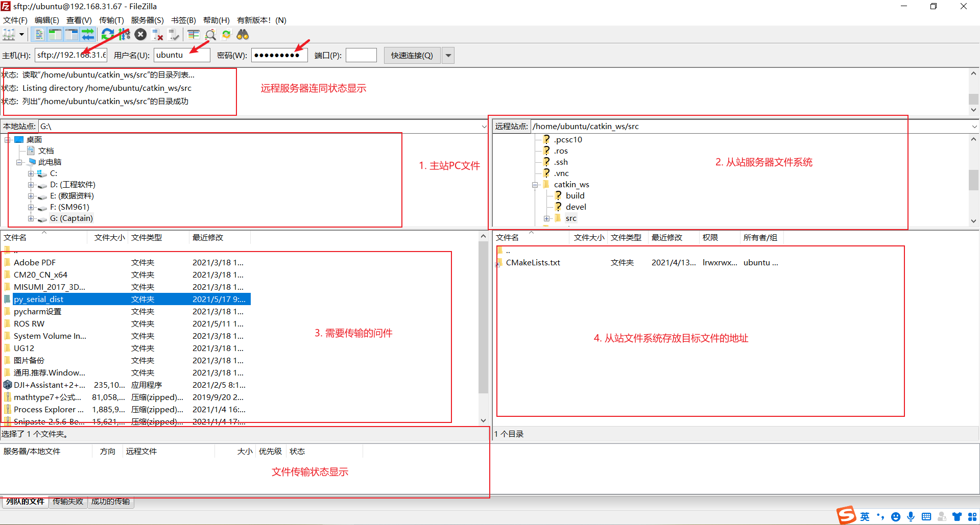The height and width of the screenshot is (525, 980).
Task: Open the 本地站点 path dropdown
Action: click(484, 127)
